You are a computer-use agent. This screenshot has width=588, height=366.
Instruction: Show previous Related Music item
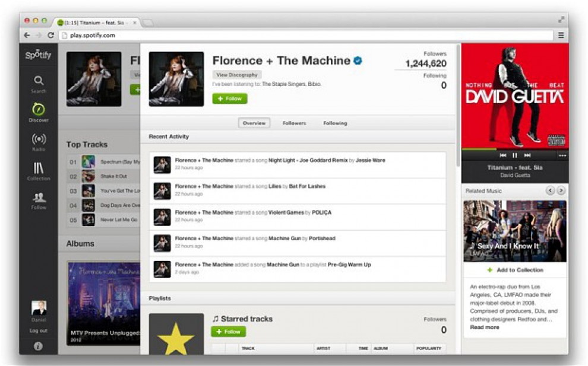coord(550,190)
